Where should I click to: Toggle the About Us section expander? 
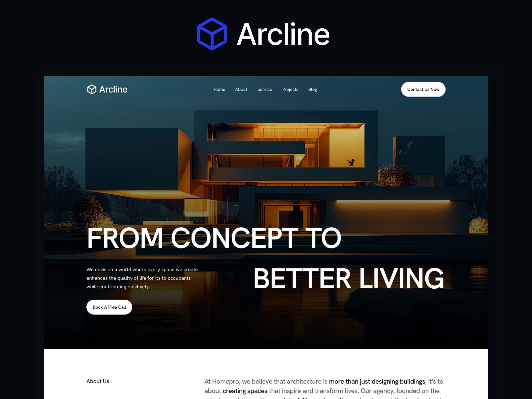pyautogui.click(x=98, y=381)
